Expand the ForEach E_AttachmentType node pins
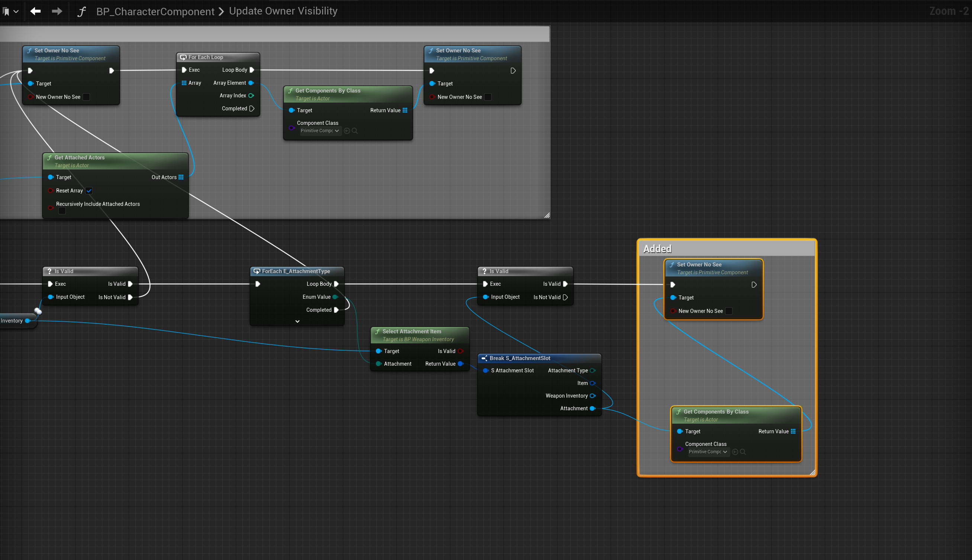This screenshot has height=560, width=972. click(297, 321)
